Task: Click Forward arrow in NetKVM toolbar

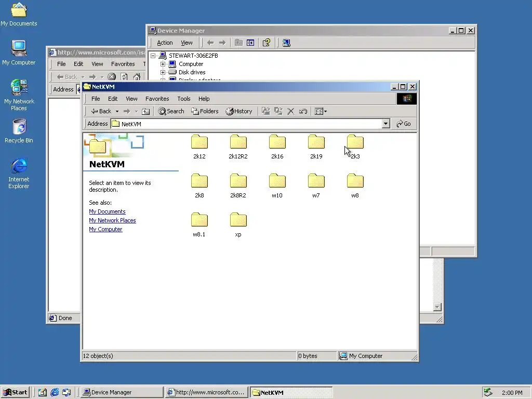Action: pos(127,111)
